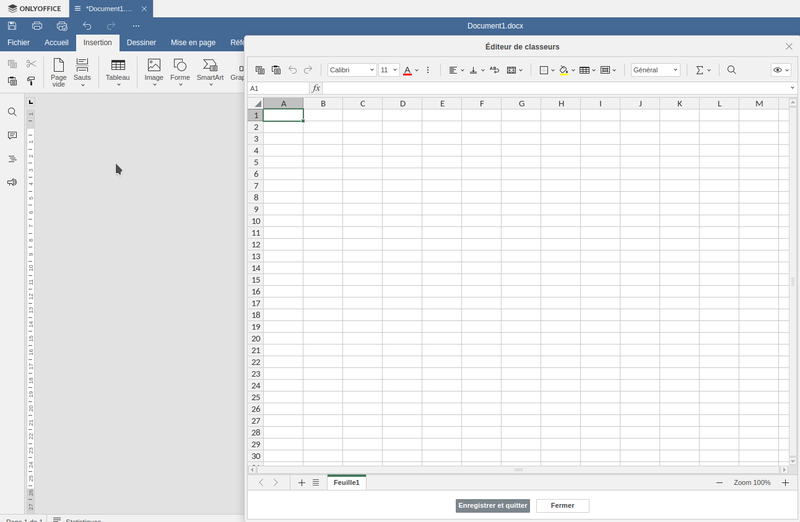800x522 pixels.
Task: Open the font size dropdown showing 11
Action: [389, 70]
